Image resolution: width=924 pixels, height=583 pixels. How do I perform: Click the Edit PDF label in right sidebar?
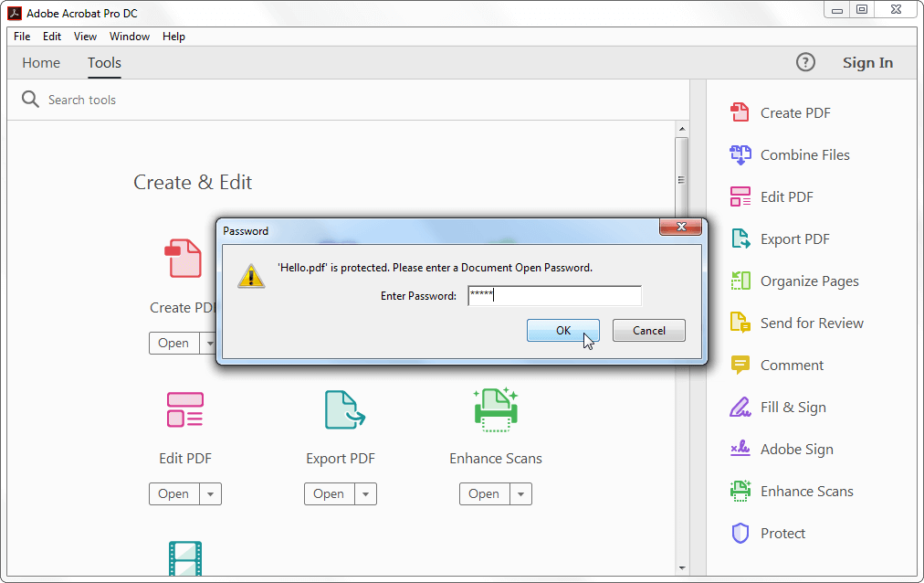[x=787, y=196]
